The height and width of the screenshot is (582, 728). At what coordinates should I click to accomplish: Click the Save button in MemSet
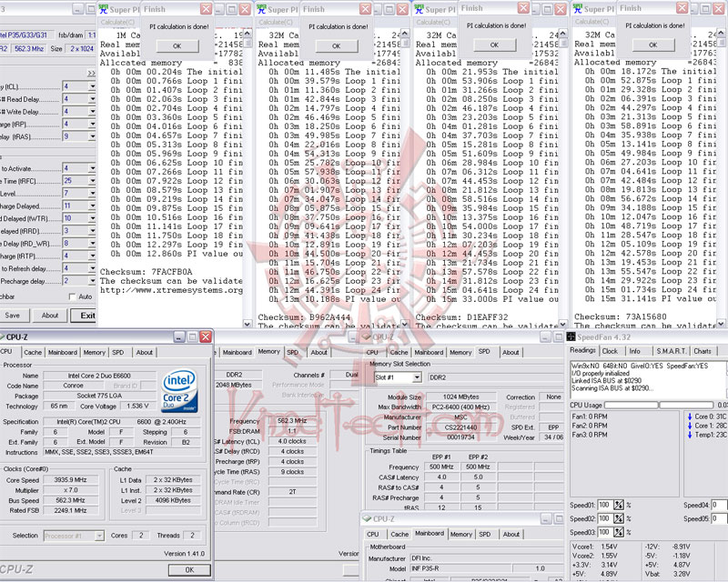click(13, 316)
